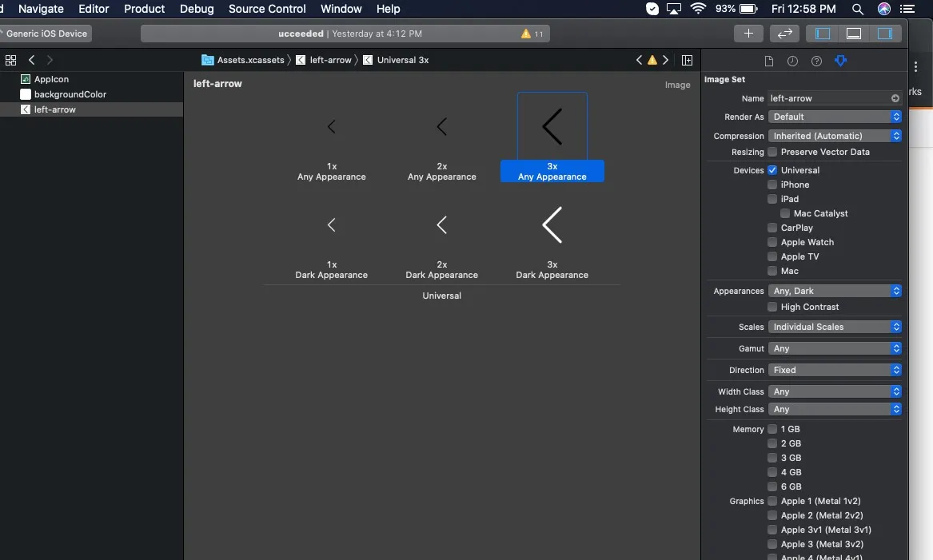The image size is (933, 560).
Task: Click the Add Editor split icon
Action: click(687, 60)
